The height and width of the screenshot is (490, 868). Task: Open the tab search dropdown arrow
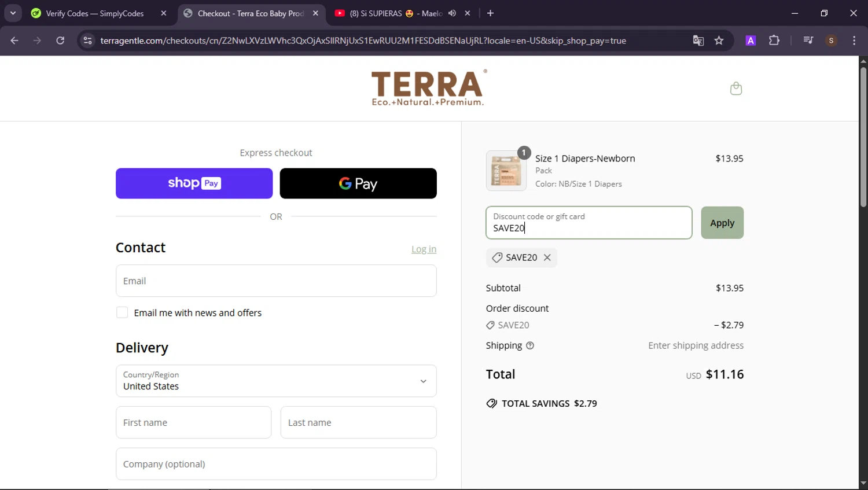(13, 13)
